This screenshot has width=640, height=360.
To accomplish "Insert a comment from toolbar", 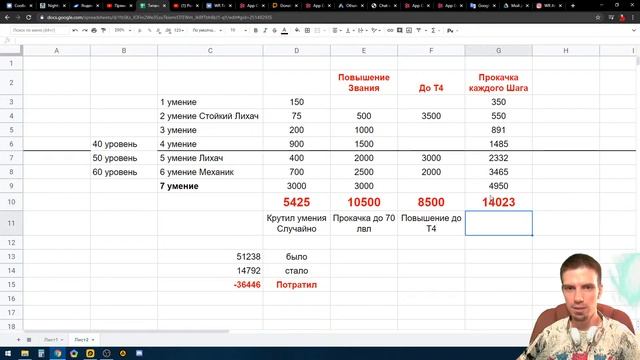I will [x=400, y=31].
